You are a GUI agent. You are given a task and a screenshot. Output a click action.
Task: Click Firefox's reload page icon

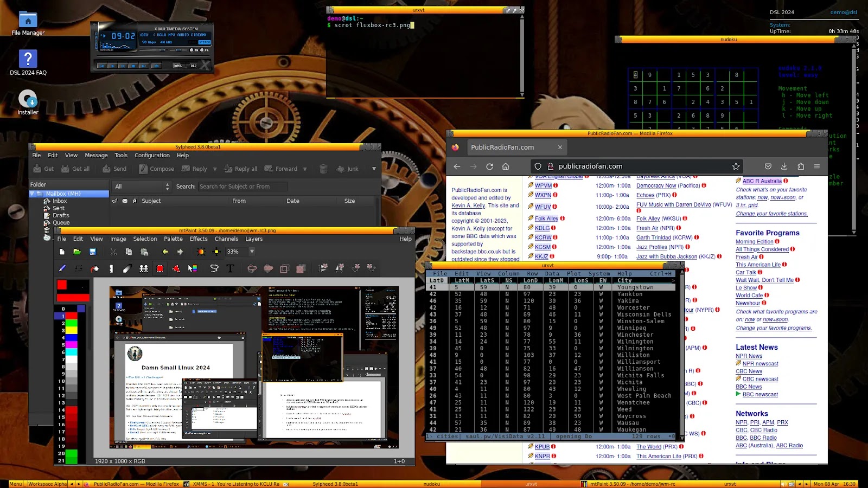pos(489,166)
